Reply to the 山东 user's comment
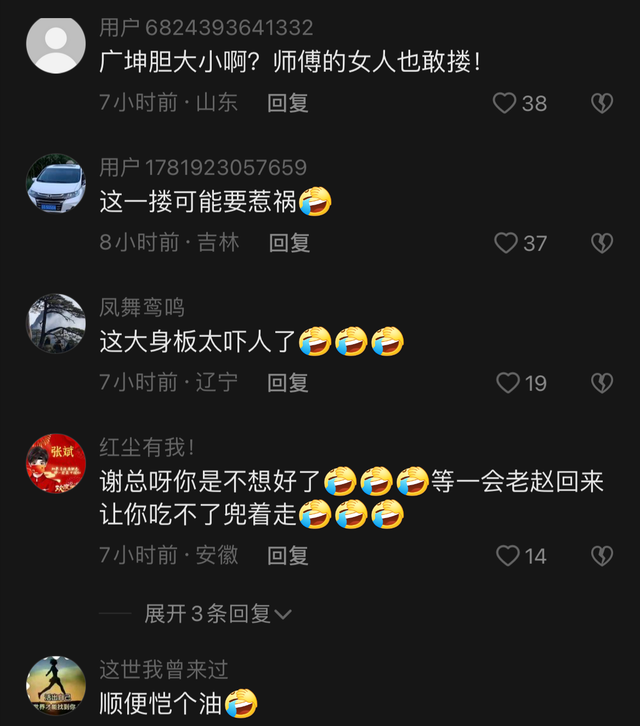640x726 pixels. pos(288,103)
